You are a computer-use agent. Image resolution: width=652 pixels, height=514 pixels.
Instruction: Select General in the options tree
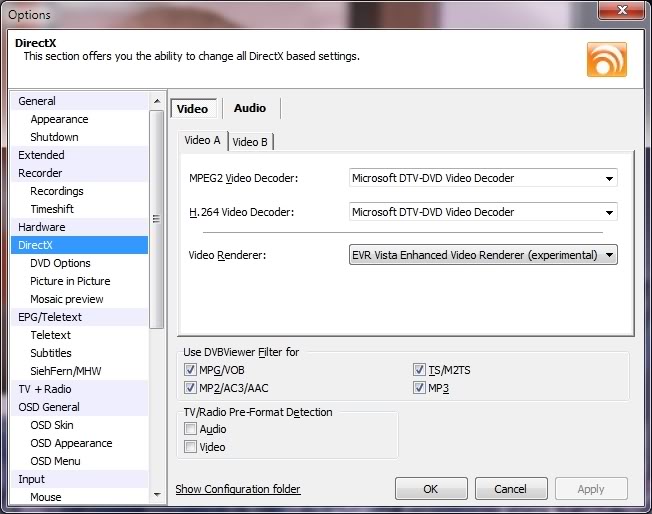click(x=79, y=101)
